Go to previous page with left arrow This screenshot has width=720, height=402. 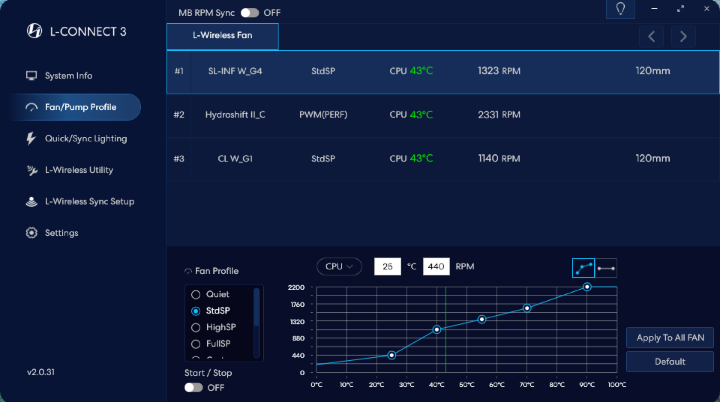(651, 36)
